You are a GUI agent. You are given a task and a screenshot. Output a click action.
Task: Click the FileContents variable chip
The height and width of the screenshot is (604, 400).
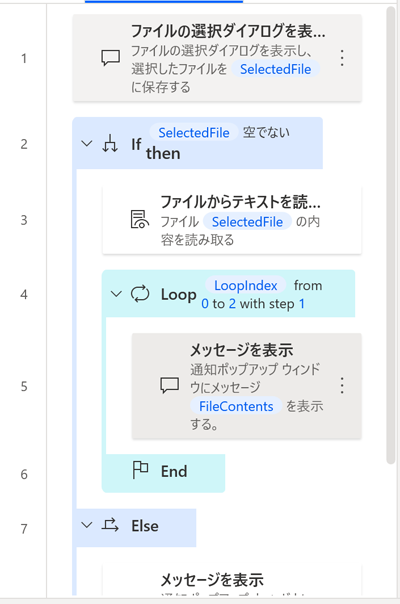coord(236,406)
